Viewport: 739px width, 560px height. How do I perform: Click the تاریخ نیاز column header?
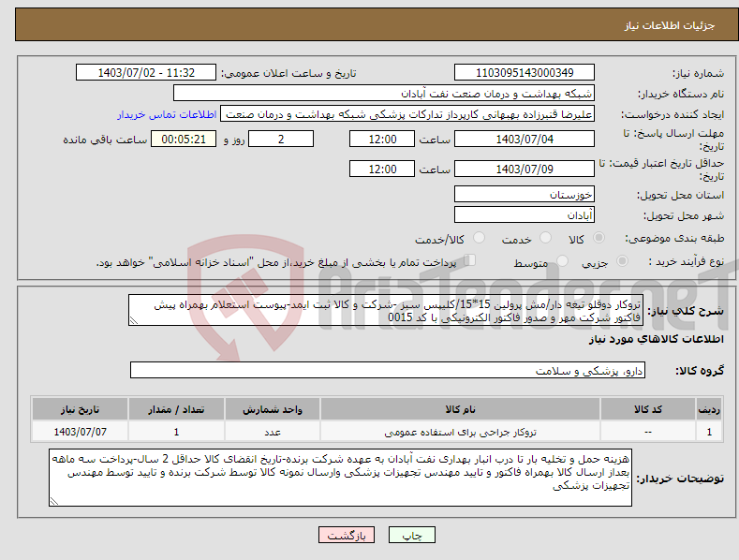click(81, 409)
